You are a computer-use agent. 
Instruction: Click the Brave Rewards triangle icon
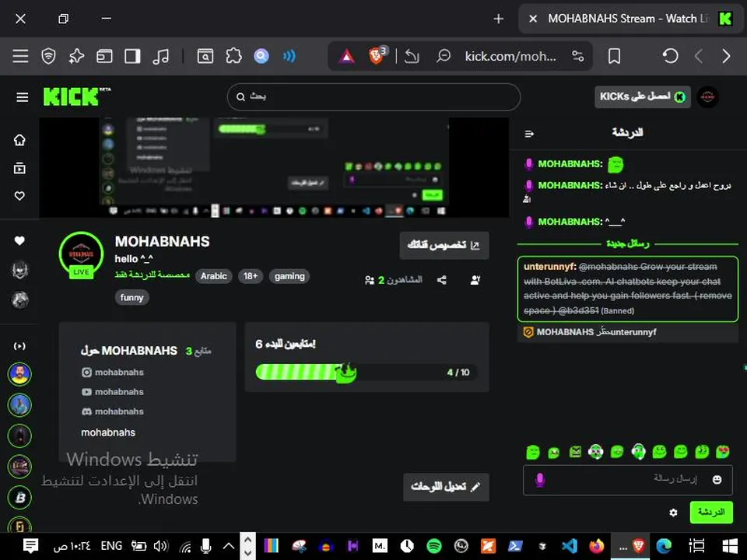tap(347, 56)
